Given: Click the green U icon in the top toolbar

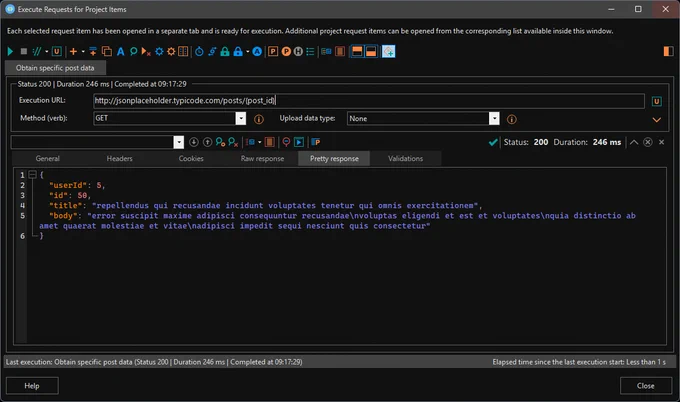Looking at the screenshot, I should 57,52.
